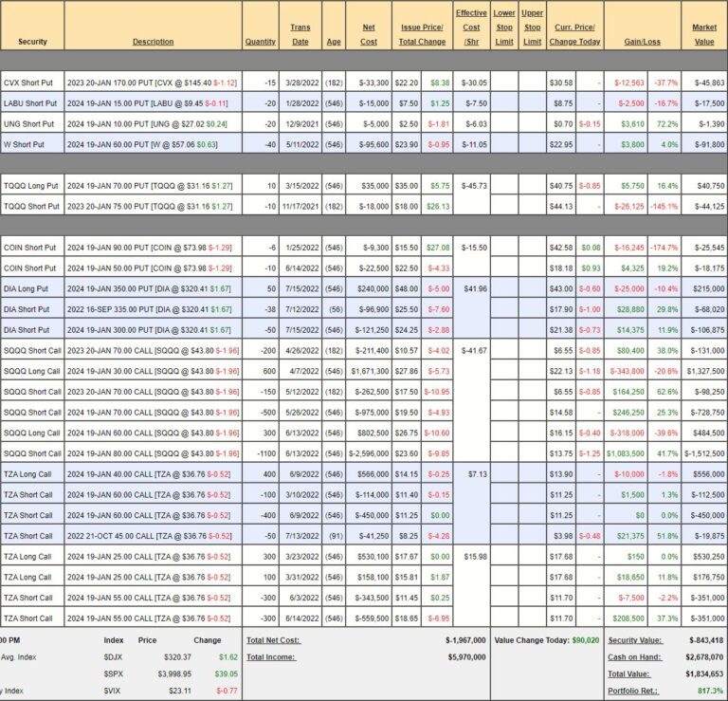Click the Total Income label

click(269, 656)
